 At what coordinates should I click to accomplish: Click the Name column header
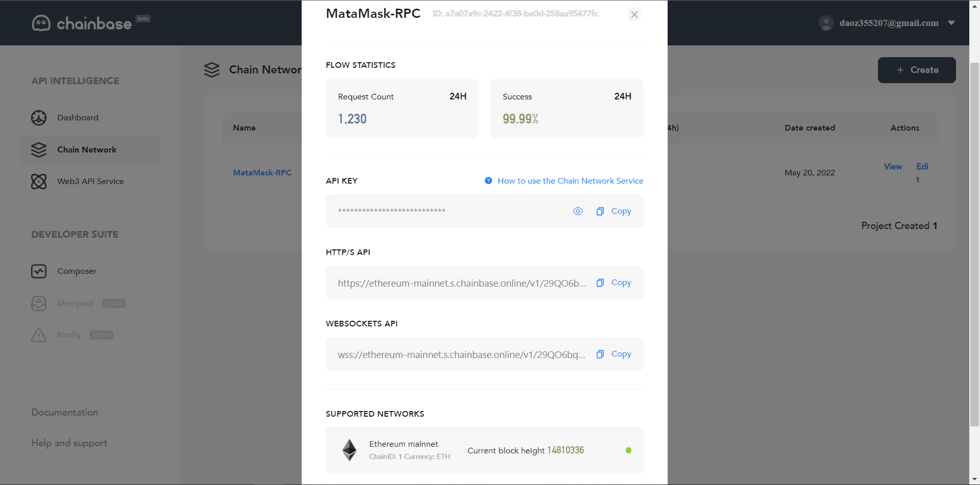244,128
